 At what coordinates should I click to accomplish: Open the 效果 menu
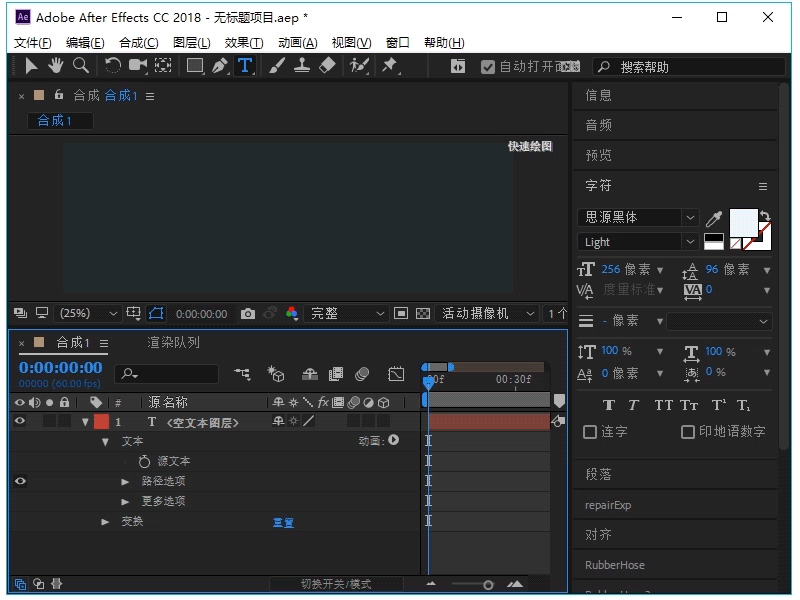click(243, 42)
